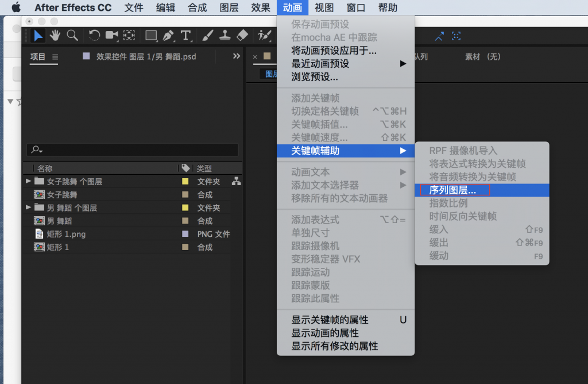This screenshot has width=588, height=384.
Task: Click the 矩形 1.png file icon
Action: click(x=39, y=234)
